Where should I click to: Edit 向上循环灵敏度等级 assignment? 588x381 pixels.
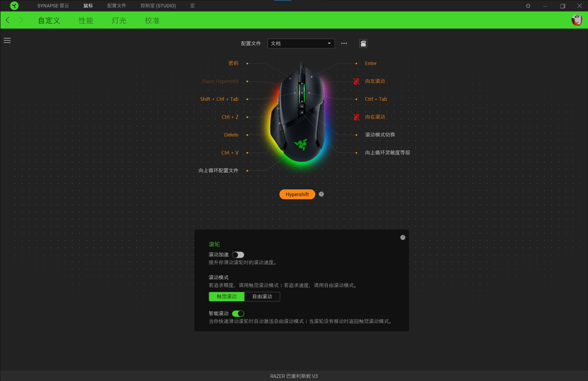[x=388, y=153]
